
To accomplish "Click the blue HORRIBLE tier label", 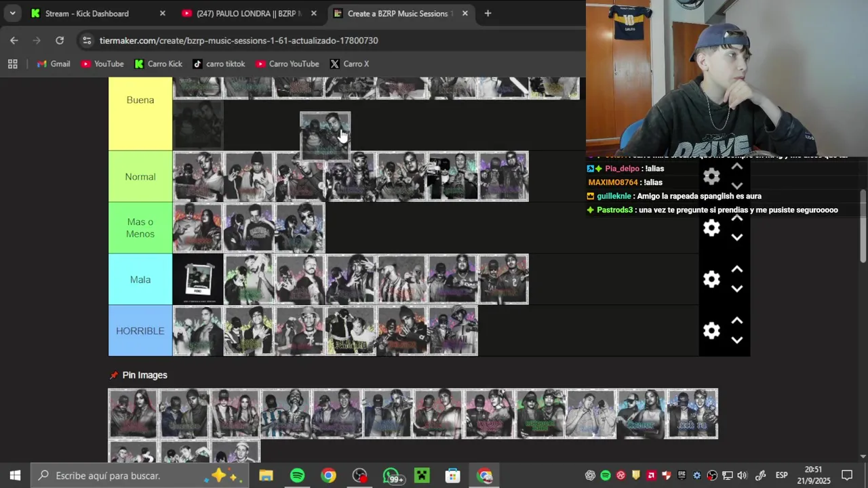I will (140, 331).
